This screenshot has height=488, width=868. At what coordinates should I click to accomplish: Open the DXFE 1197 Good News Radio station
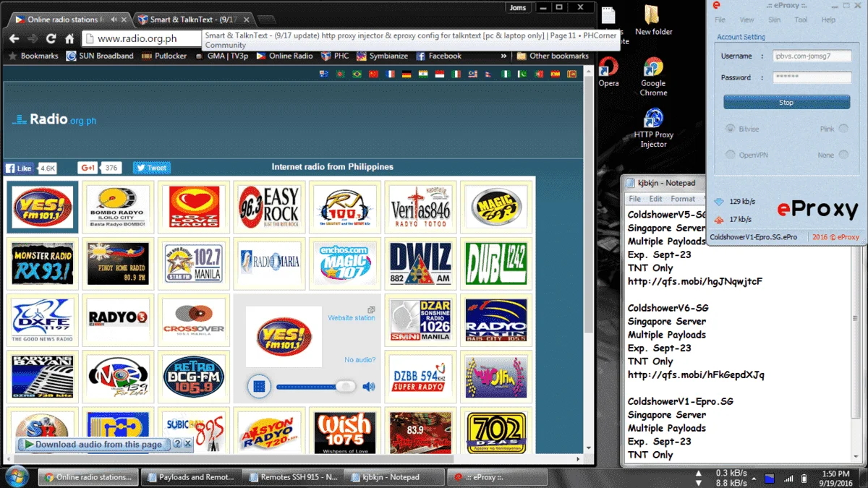43,320
